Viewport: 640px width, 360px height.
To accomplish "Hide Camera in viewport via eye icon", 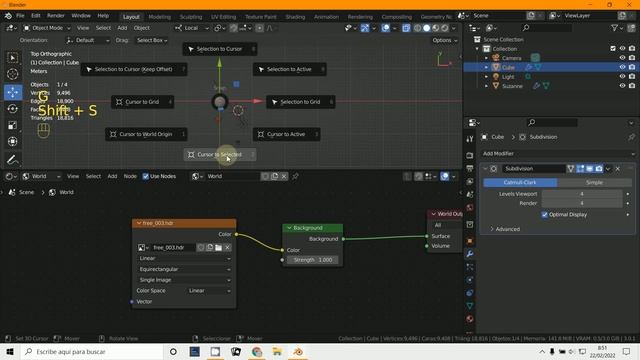I will click(x=622, y=58).
